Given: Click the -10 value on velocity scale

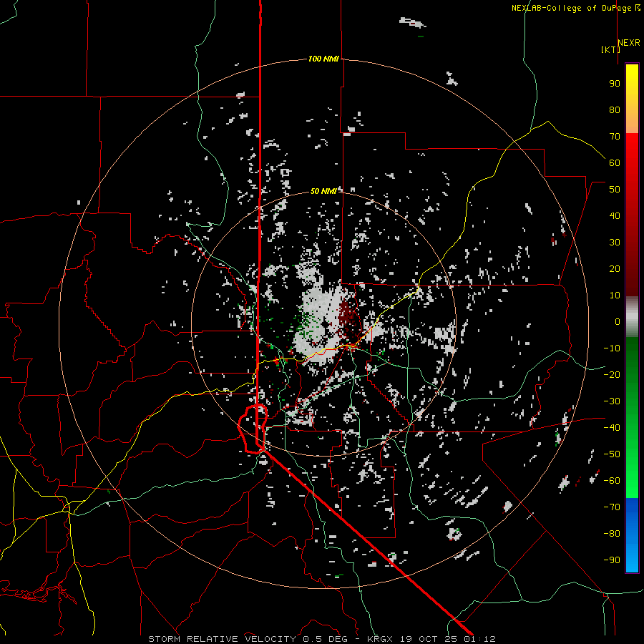Looking at the screenshot, I should (612, 348).
